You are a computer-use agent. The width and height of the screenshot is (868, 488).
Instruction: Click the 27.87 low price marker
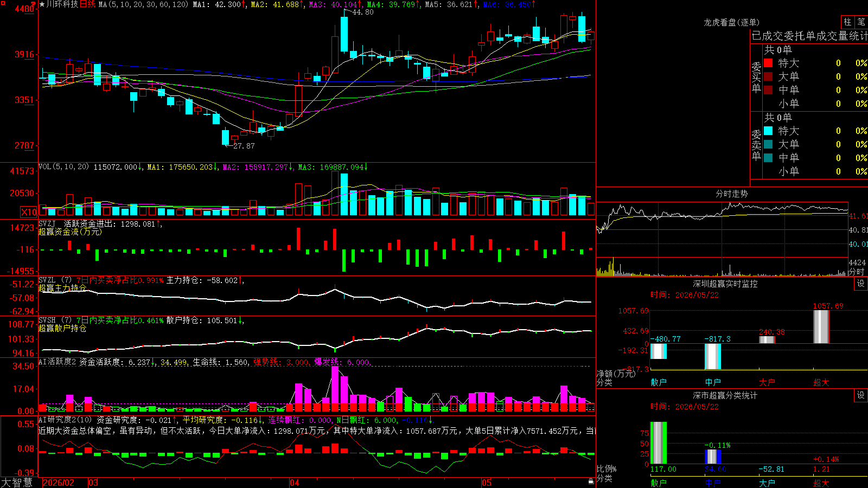244,146
